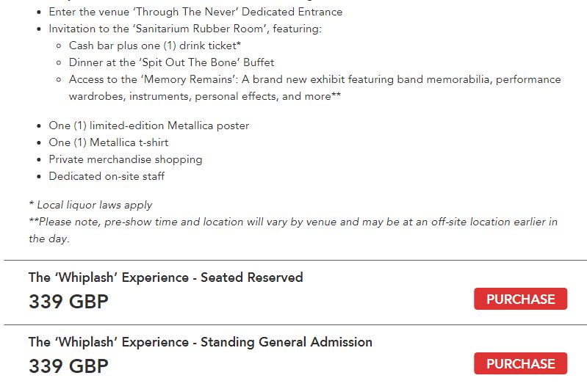Purchase the Standing General Admission Whiplash Experience
Viewport: 587px width, 392px height.
(x=520, y=363)
